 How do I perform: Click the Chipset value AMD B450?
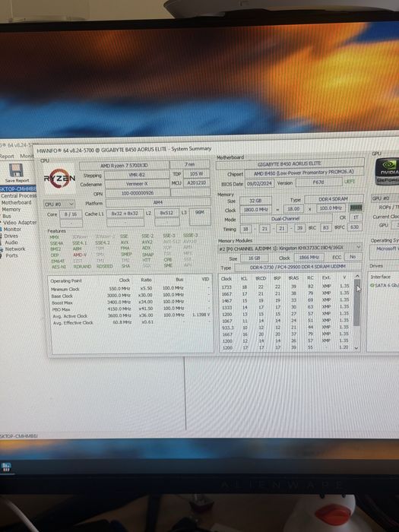pos(304,173)
